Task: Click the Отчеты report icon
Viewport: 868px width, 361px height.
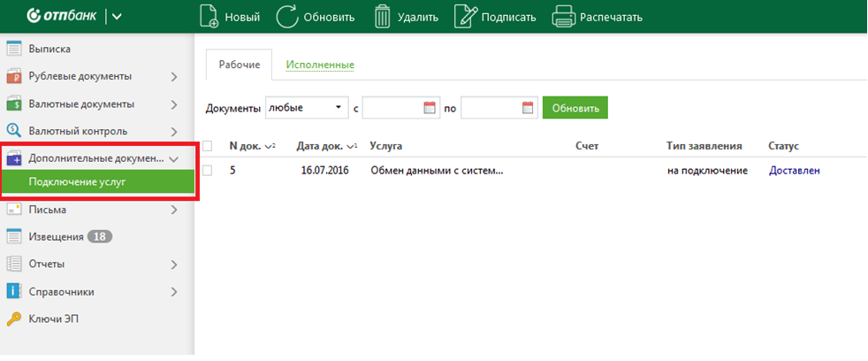Action: point(13,264)
